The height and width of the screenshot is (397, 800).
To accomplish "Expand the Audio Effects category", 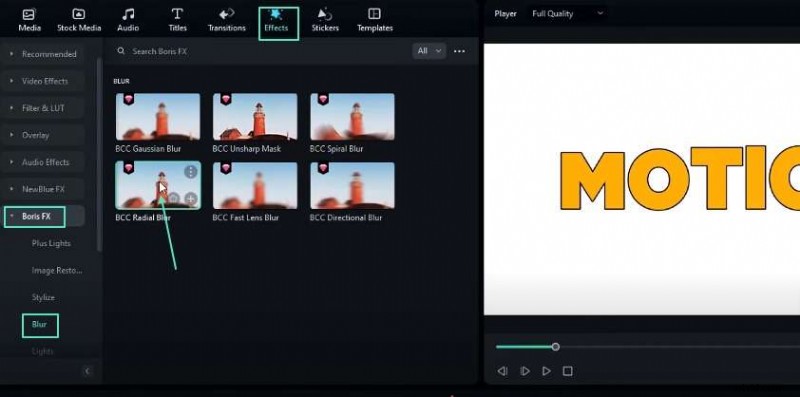I will point(43,162).
